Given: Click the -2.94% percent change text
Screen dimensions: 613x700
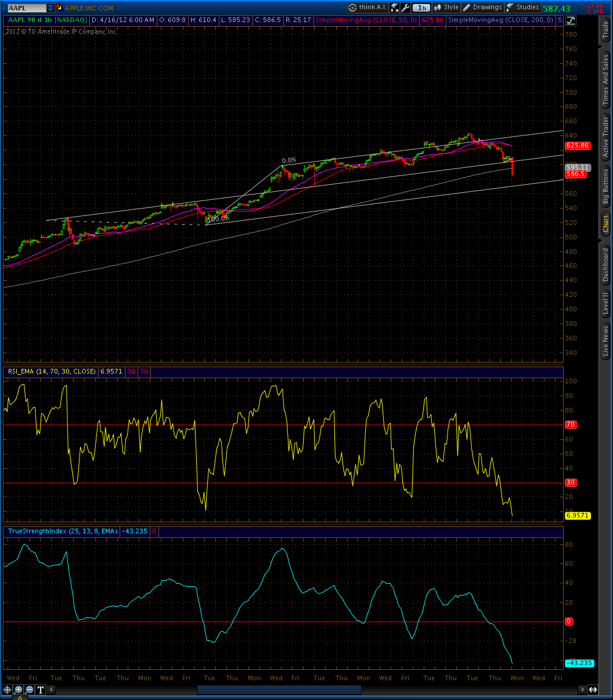Looking at the screenshot, I should tap(593, 11).
